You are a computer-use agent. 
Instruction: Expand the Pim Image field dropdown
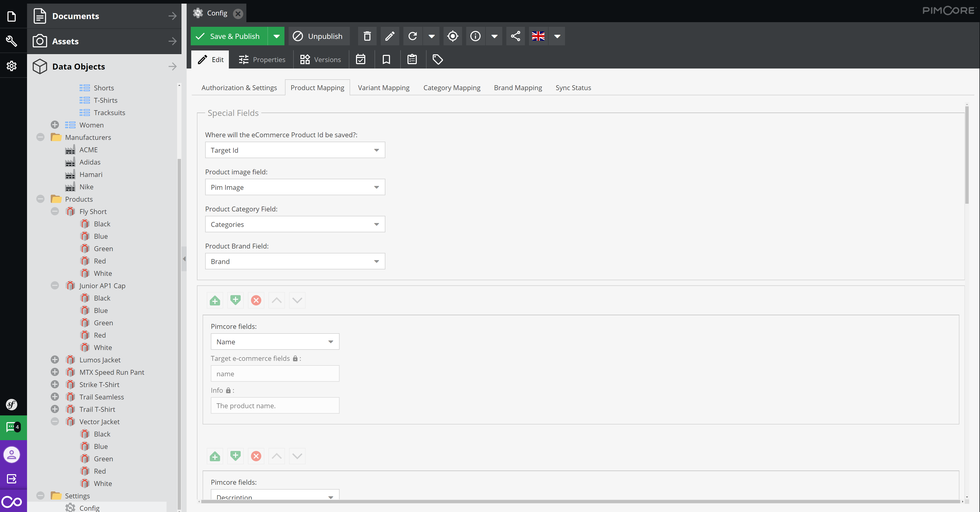[x=377, y=187]
